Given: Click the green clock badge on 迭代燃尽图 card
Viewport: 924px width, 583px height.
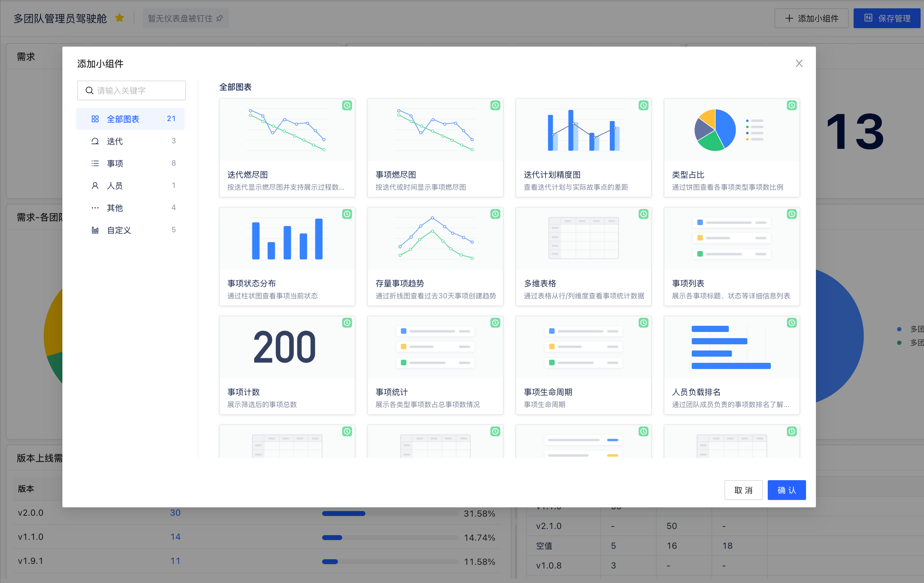Looking at the screenshot, I should coord(347,105).
